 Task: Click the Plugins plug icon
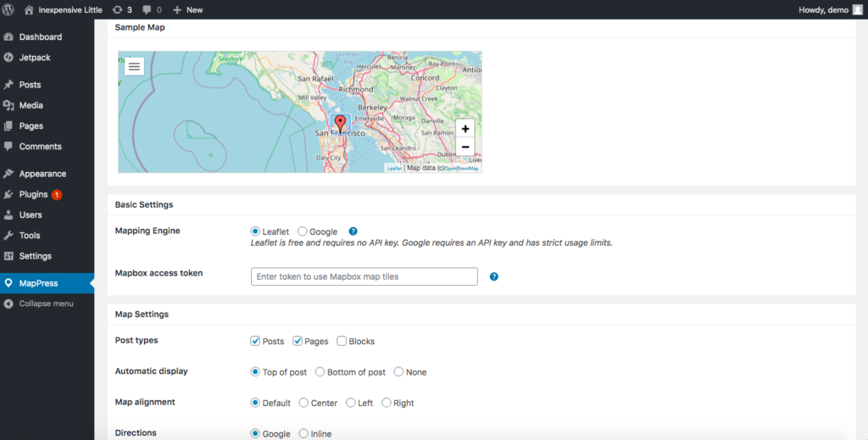pos(8,194)
